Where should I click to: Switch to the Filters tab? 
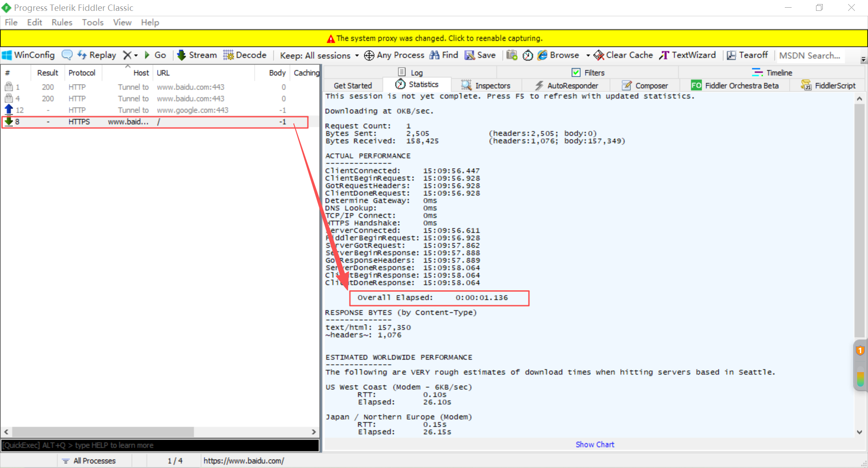tap(588, 72)
